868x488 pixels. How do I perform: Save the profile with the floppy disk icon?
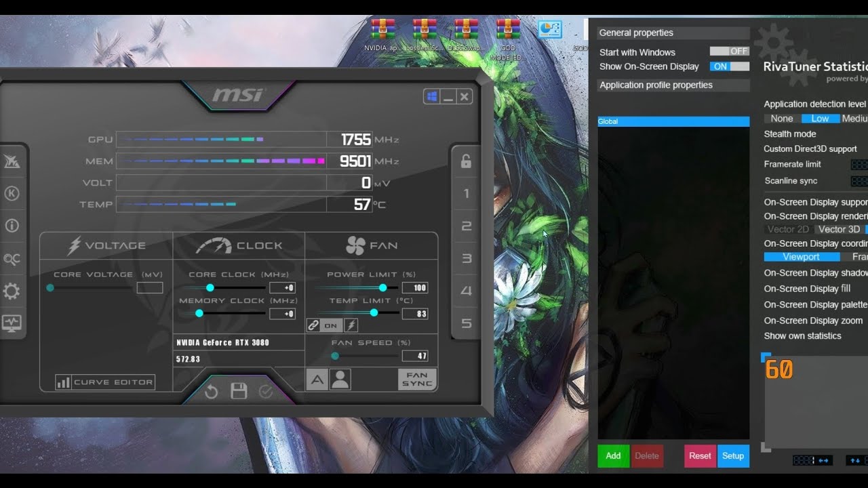pyautogui.click(x=238, y=391)
